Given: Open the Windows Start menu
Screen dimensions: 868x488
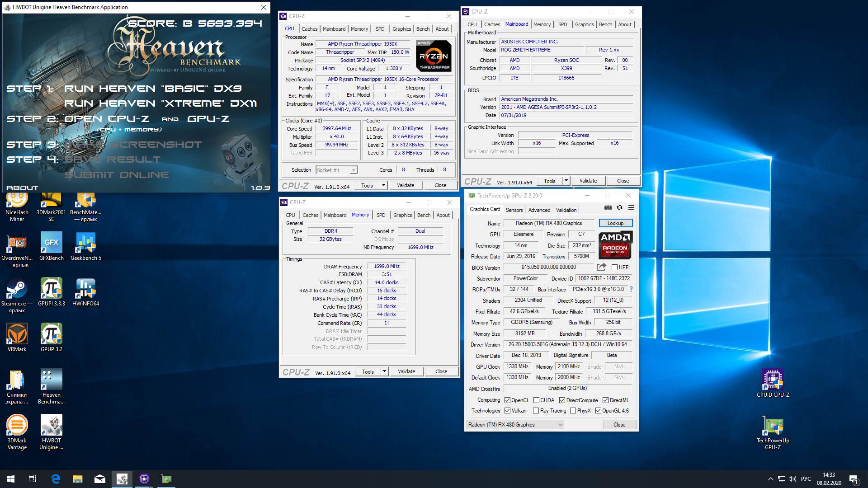Looking at the screenshot, I should [11, 479].
